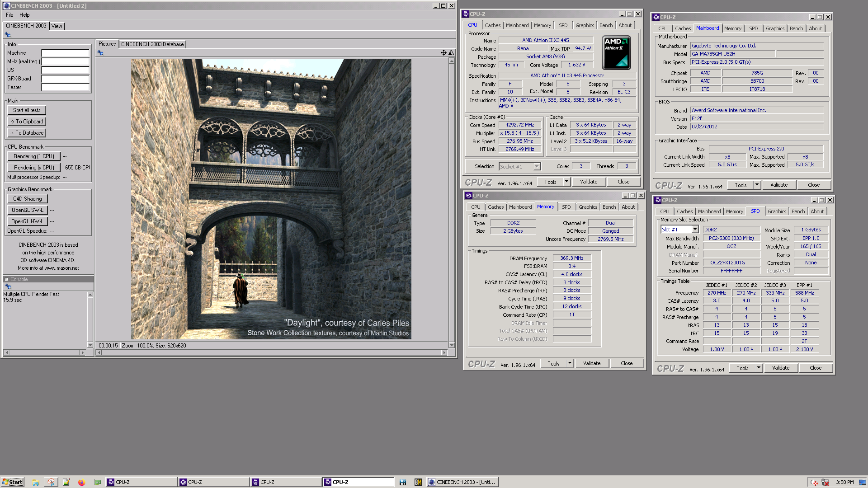Screen dimensions: 868x488
Task: Select the About tab in the SPD window
Action: tap(817, 211)
